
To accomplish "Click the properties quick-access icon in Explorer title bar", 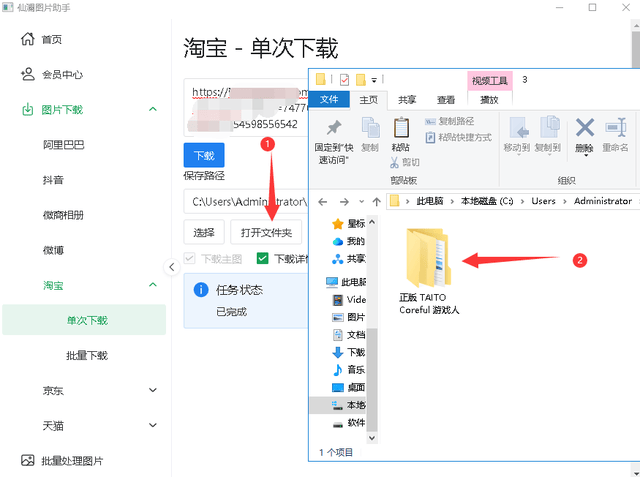I will click(344, 79).
